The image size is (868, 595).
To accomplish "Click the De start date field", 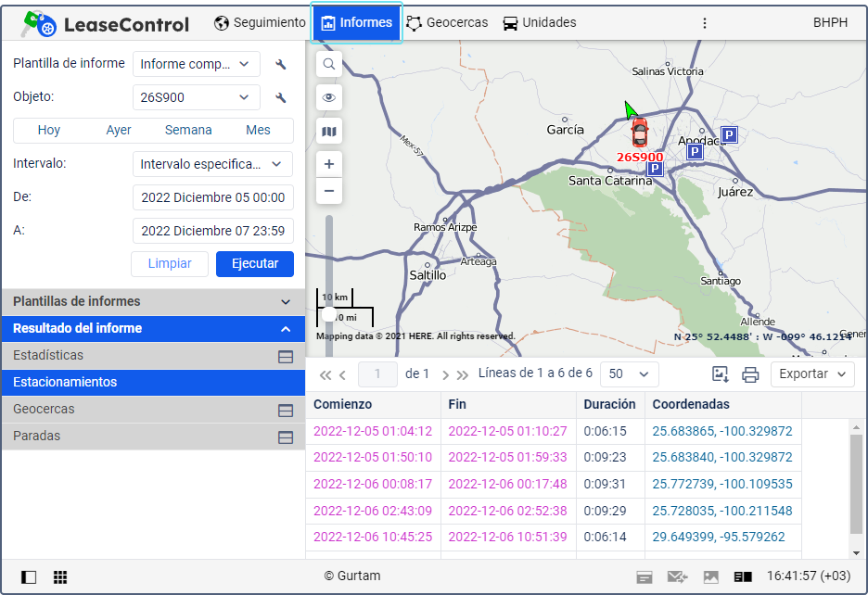I will (x=212, y=197).
